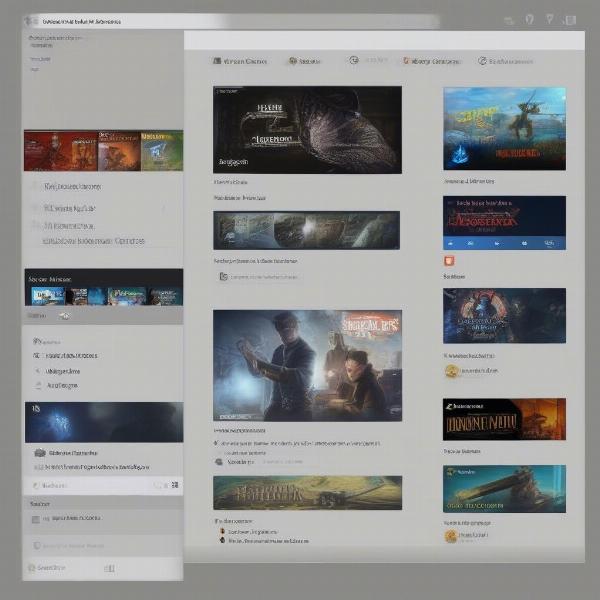600x600 pixels.
Task: Open the first light blue thumbnail in the dark sidebar strip
Action: coord(48,296)
